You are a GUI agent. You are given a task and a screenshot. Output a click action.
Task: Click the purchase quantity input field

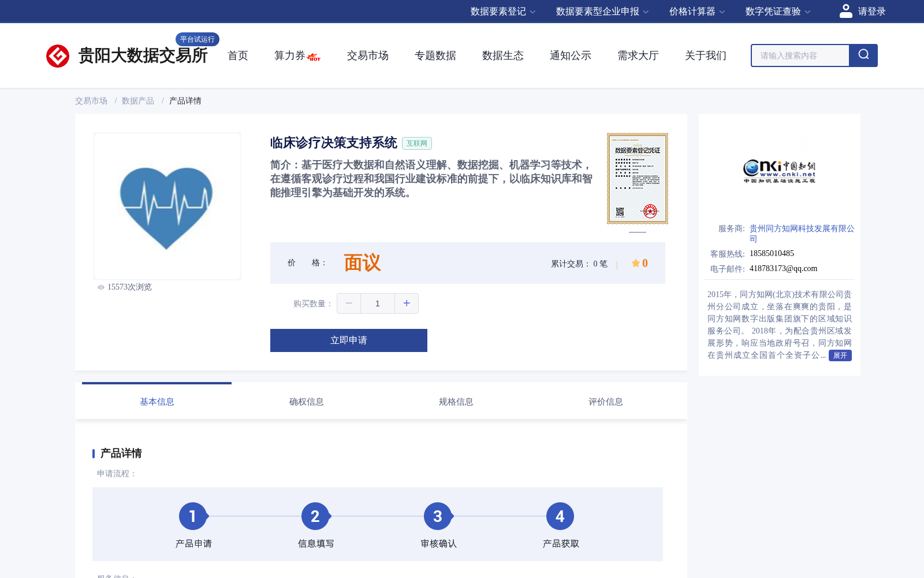tap(378, 303)
